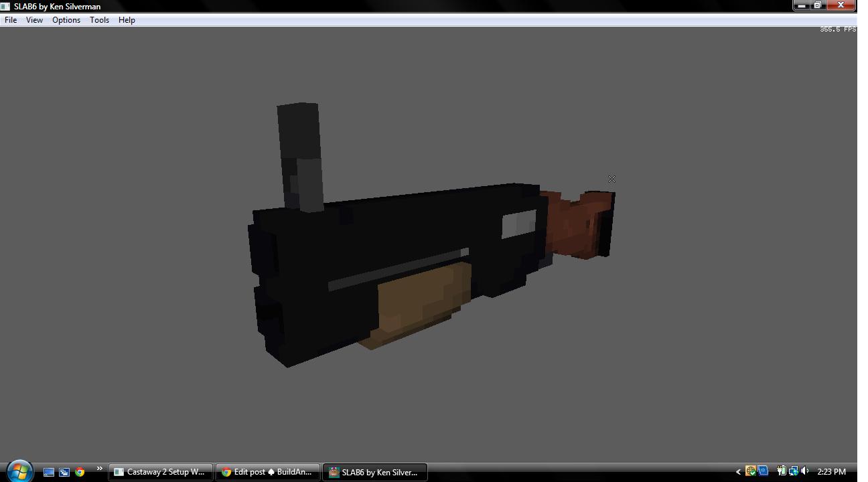Click Show Desktop in Quick Launch
The width and height of the screenshot is (868, 482).
coord(49,472)
